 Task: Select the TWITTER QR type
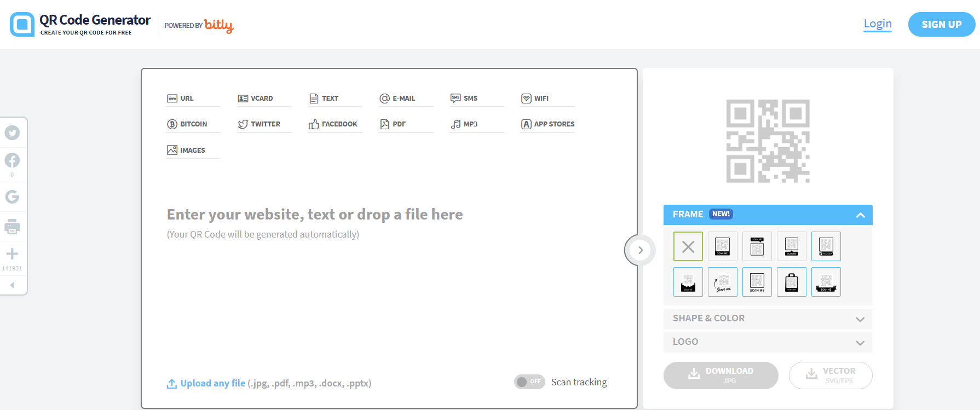coord(264,124)
